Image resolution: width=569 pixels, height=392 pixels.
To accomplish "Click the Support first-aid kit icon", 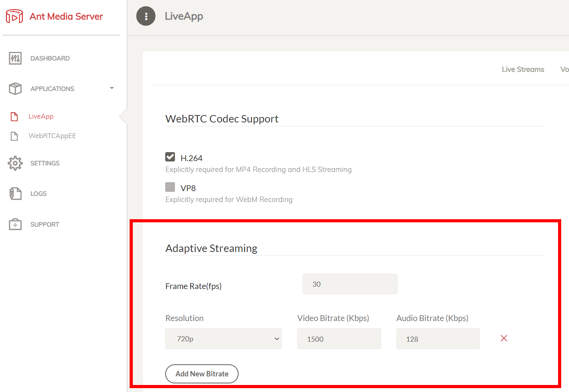I will 15,224.
